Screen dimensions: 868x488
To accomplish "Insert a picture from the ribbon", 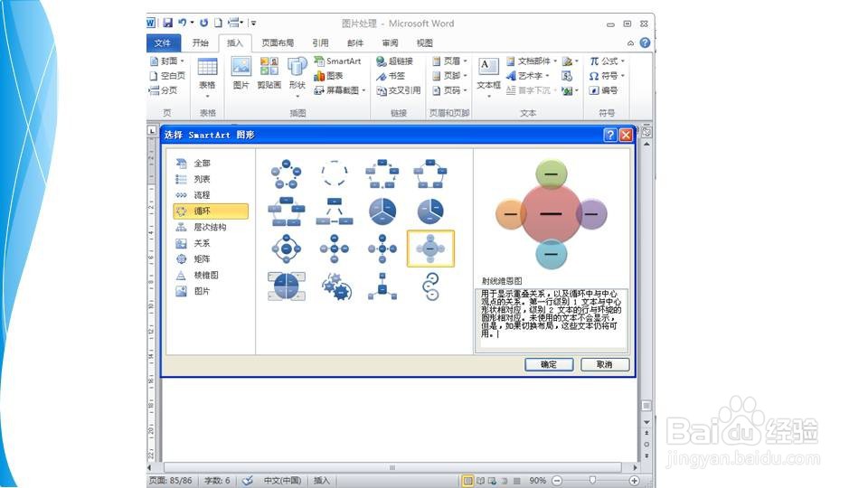I will [x=241, y=73].
